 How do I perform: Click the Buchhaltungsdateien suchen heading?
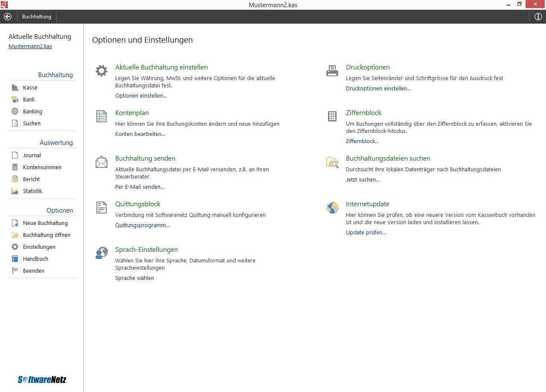point(388,158)
